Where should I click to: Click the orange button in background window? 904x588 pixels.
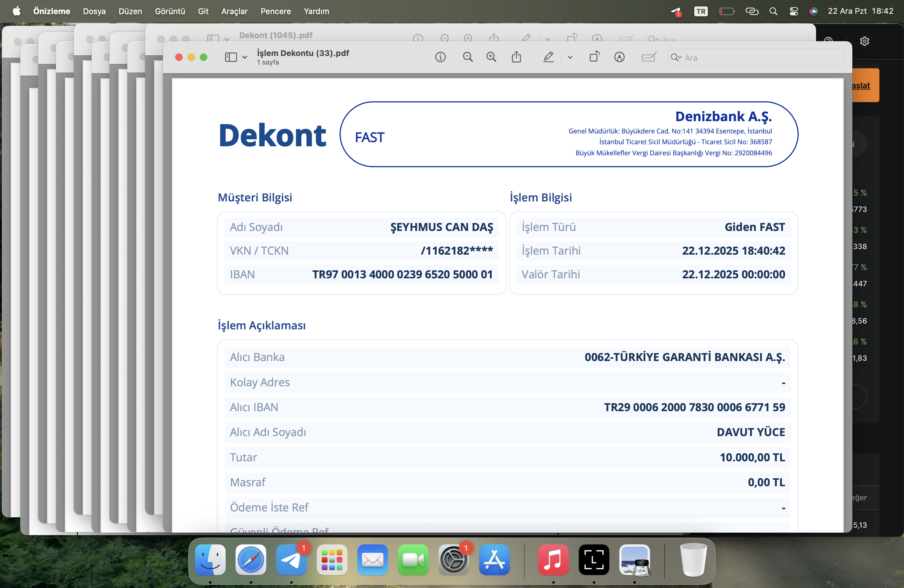[x=866, y=85]
